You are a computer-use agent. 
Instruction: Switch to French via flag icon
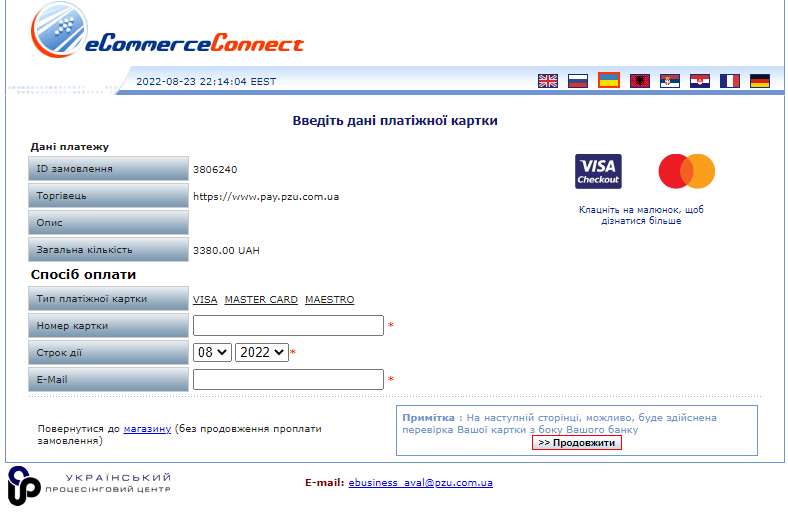tap(730, 81)
